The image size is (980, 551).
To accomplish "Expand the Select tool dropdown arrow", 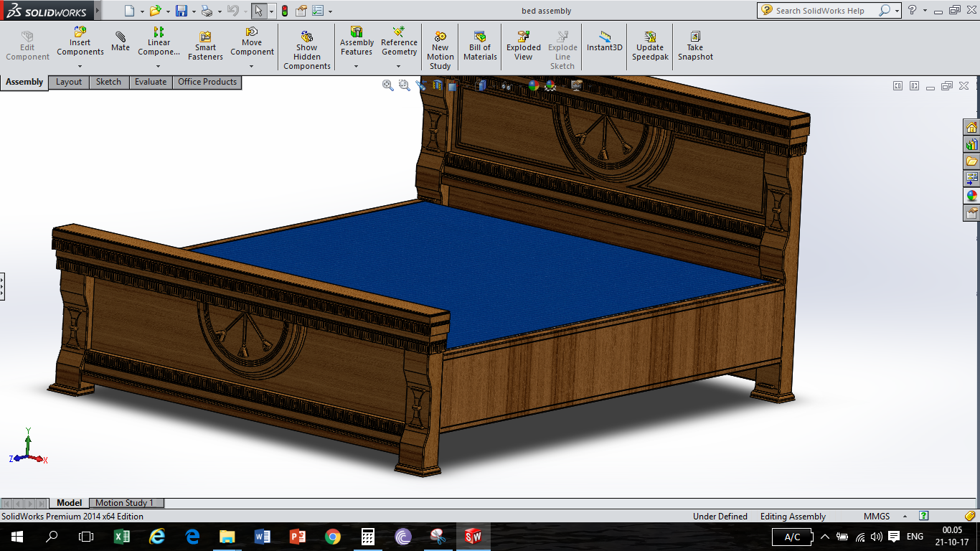I will [x=271, y=11].
